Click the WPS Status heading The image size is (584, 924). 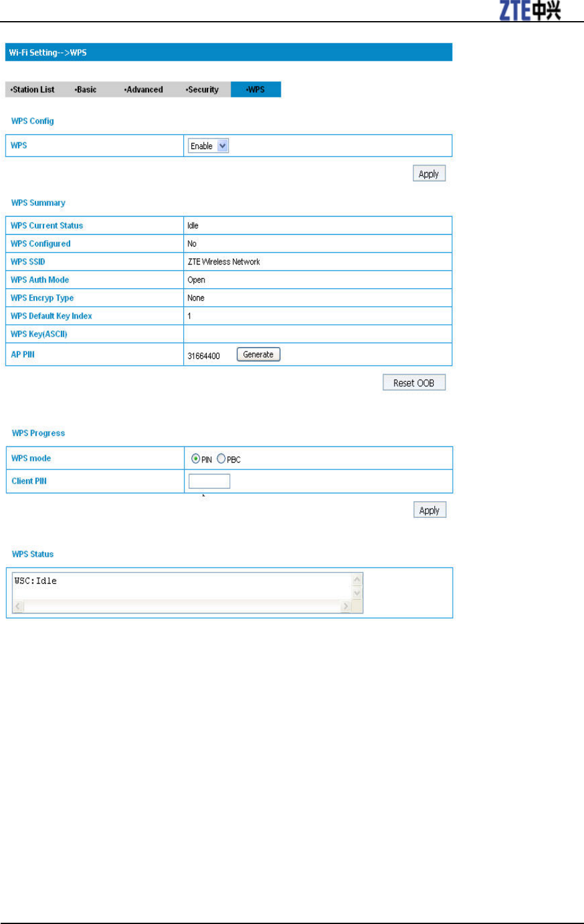[x=33, y=555]
